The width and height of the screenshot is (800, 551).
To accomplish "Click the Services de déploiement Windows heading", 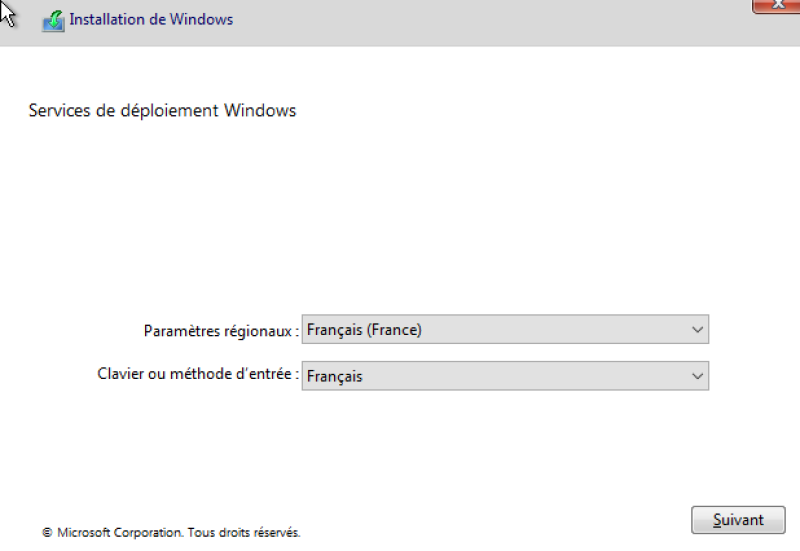I will click(x=162, y=111).
